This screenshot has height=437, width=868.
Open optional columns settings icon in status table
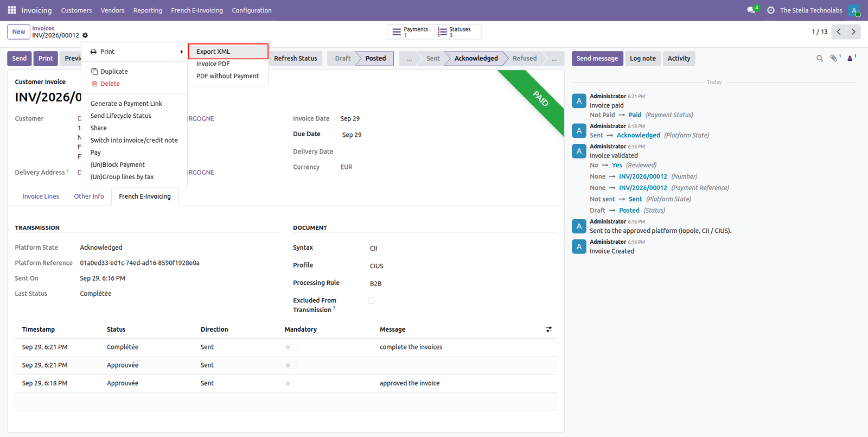549,330
